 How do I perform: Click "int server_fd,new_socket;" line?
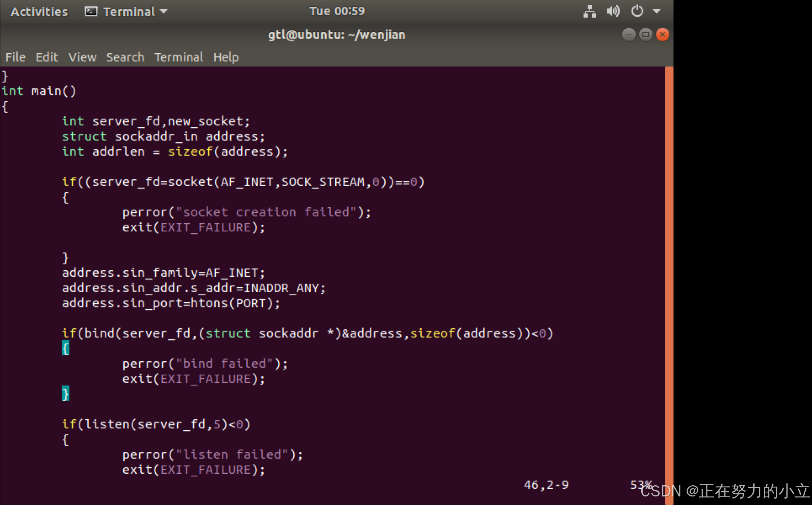click(x=156, y=121)
